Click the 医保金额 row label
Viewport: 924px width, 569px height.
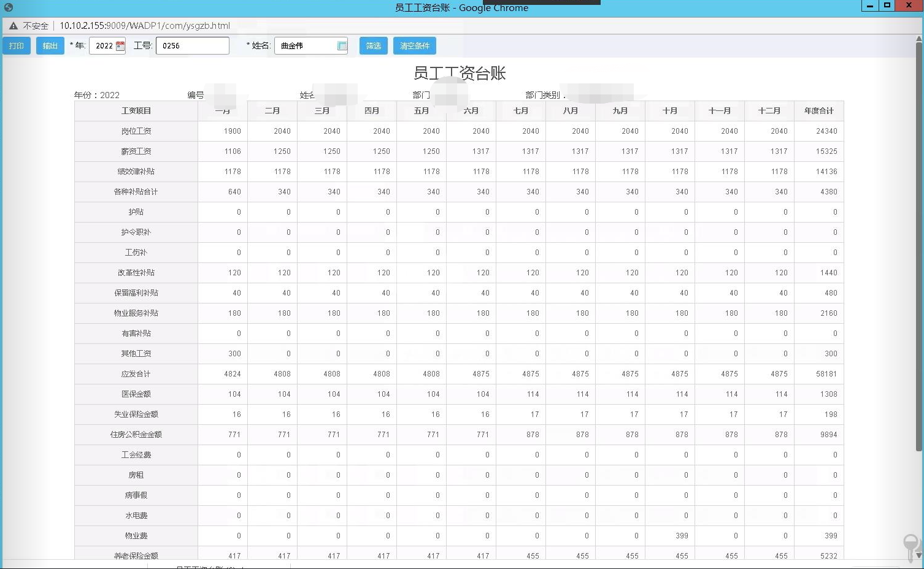click(x=136, y=394)
